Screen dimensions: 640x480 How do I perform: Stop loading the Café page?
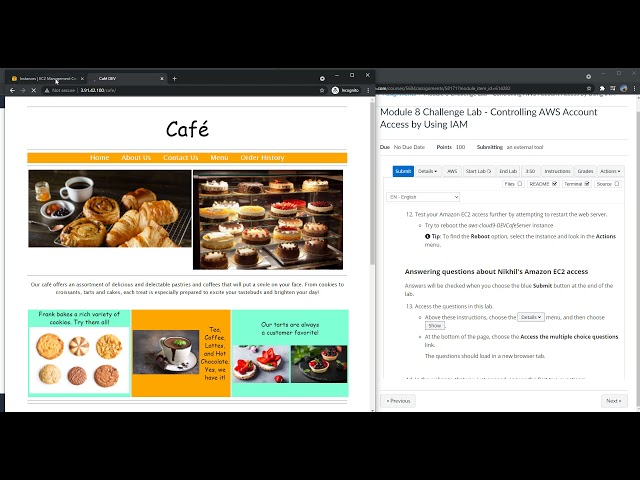click(34, 90)
